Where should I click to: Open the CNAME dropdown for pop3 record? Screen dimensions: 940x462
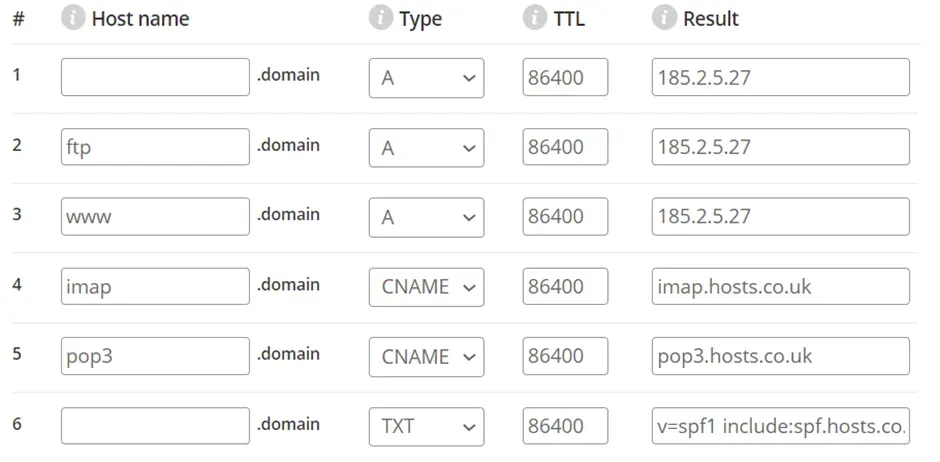(426, 357)
